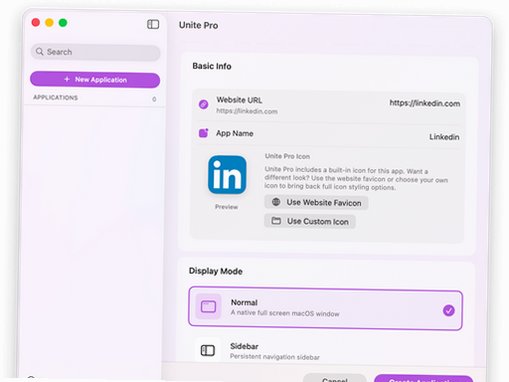This screenshot has height=382, width=509.
Task: Click the Unite Pro Icon label
Action: [x=287, y=156]
